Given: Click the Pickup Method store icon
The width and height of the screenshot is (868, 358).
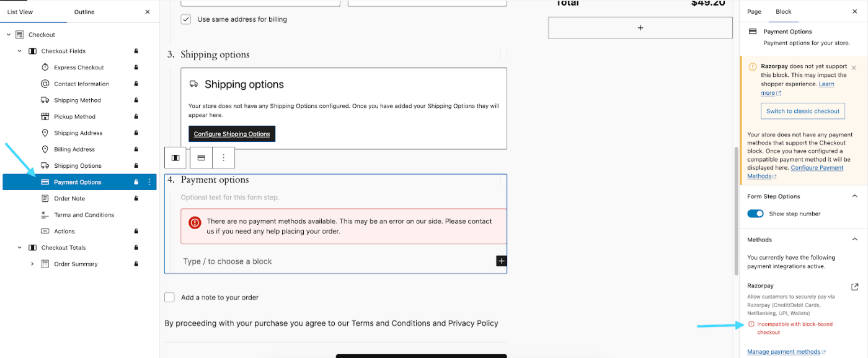Looking at the screenshot, I should coord(45,116).
